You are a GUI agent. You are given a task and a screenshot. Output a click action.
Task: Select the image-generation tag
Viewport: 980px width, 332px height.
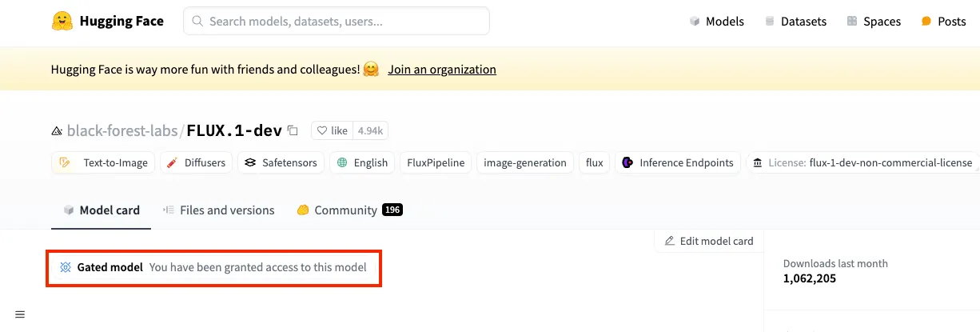pos(525,162)
